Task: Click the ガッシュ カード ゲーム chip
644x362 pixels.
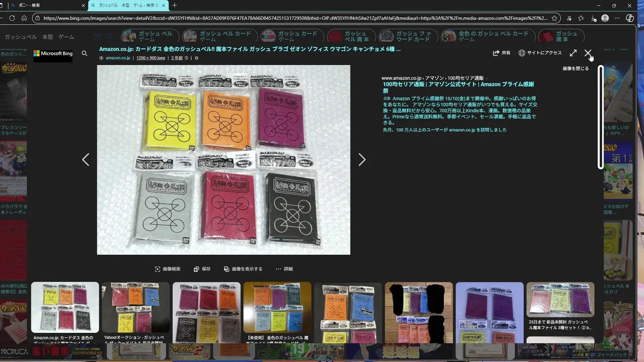Action: click(x=291, y=36)
